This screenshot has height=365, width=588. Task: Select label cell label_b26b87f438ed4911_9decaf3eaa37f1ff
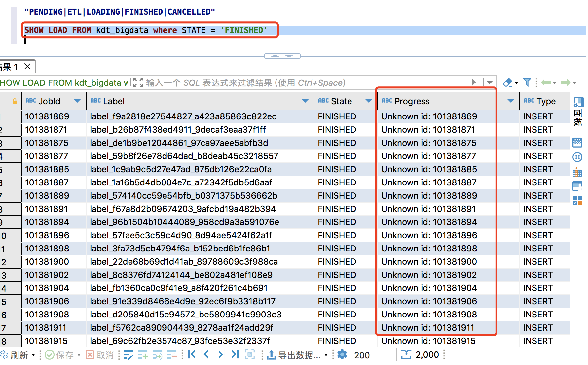(x=200, y=130)
